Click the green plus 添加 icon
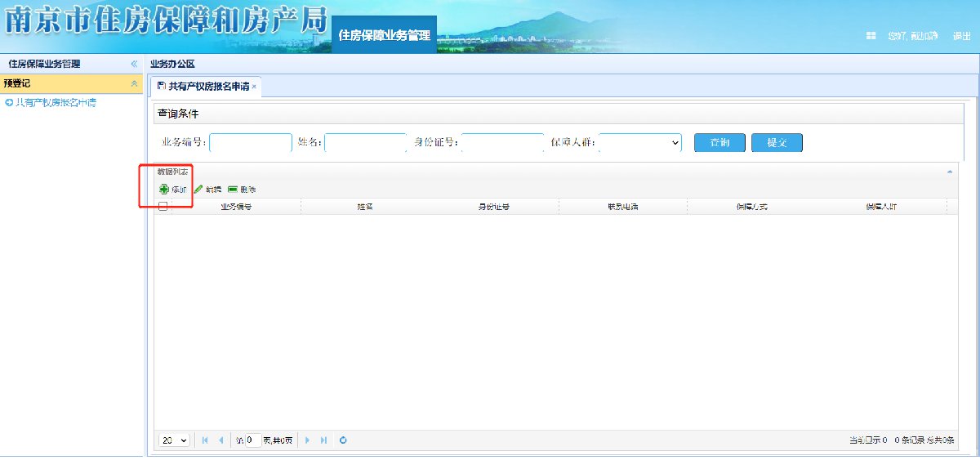Image resolution: width=980 pixels, height=460 pixels. click(164, 190)
